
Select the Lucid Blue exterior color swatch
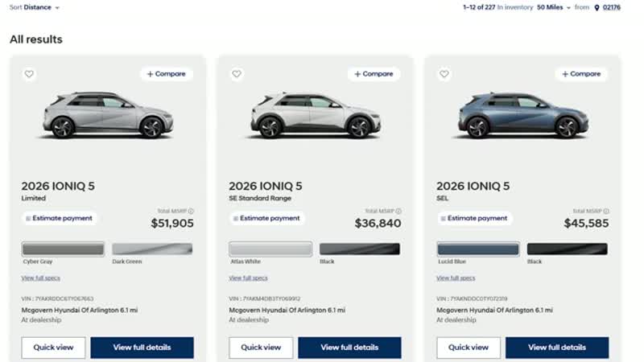coord(477,249)
